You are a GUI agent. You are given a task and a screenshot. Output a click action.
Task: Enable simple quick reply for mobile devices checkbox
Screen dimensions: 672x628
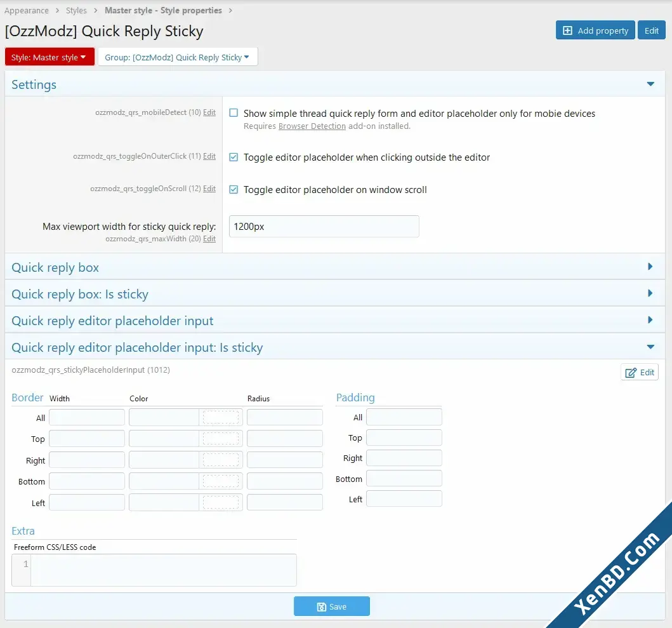234,113
